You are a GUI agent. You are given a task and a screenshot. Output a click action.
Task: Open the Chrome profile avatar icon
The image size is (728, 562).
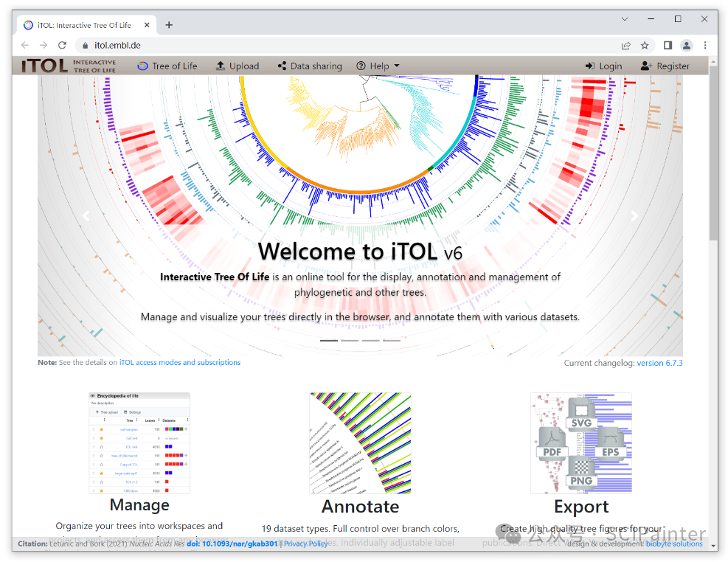click(x=687, y=45)
